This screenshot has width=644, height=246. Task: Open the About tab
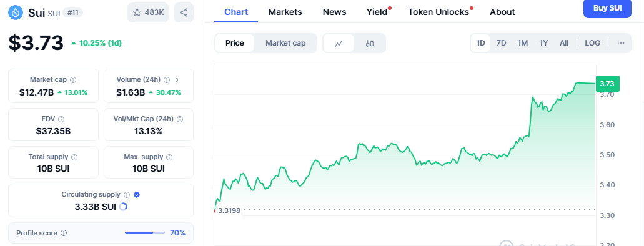point(502,12)
